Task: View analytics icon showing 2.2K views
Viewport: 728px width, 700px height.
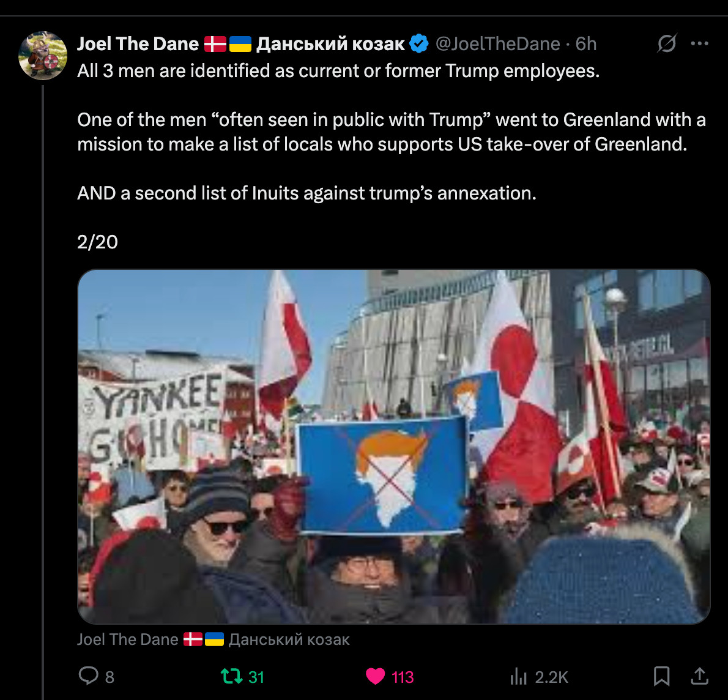Action: coord(519,676)
